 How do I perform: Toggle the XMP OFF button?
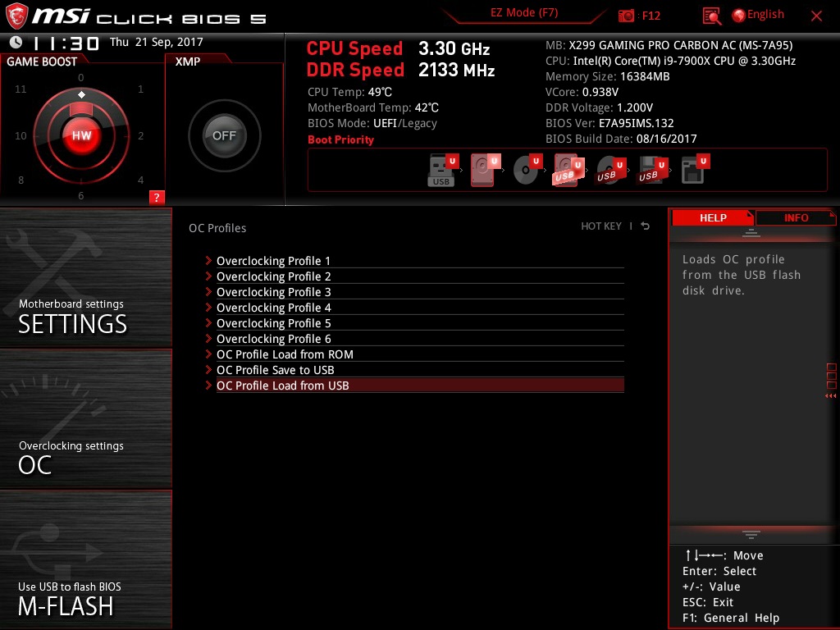pyautogui.click(x=224, y=135)
